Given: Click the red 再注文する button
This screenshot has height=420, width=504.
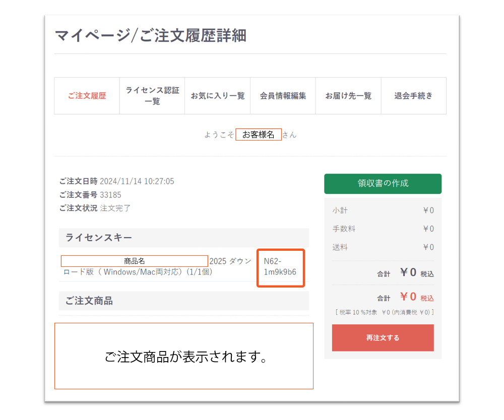Looking at the screenshot, I should [x=383, y=338].
